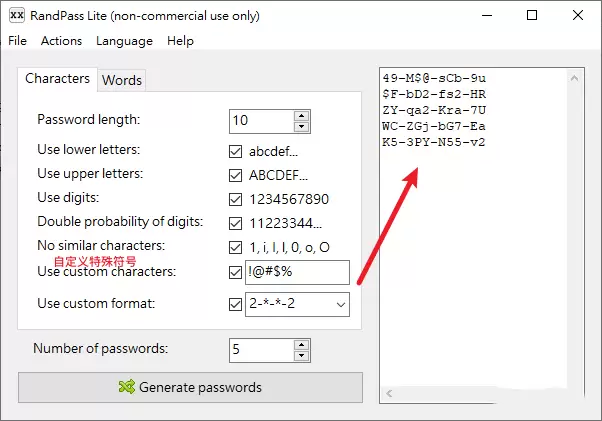Toggle No similar characters checkbox
The width and height of the screenshot is (602, 421).
235,247
